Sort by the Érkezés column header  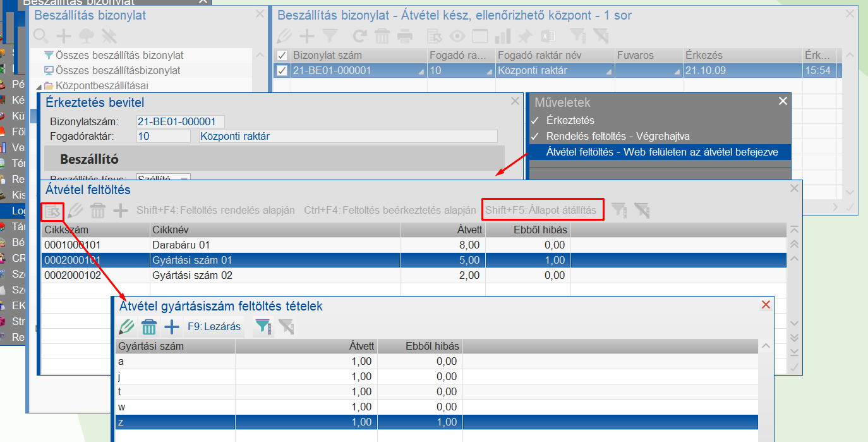point(742,56)
